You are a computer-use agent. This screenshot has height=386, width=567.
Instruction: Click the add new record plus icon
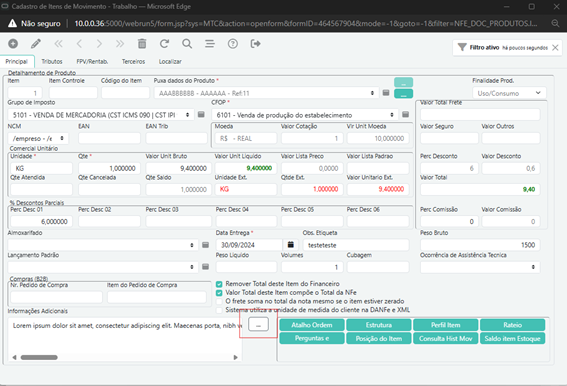[x=13, y=44]
